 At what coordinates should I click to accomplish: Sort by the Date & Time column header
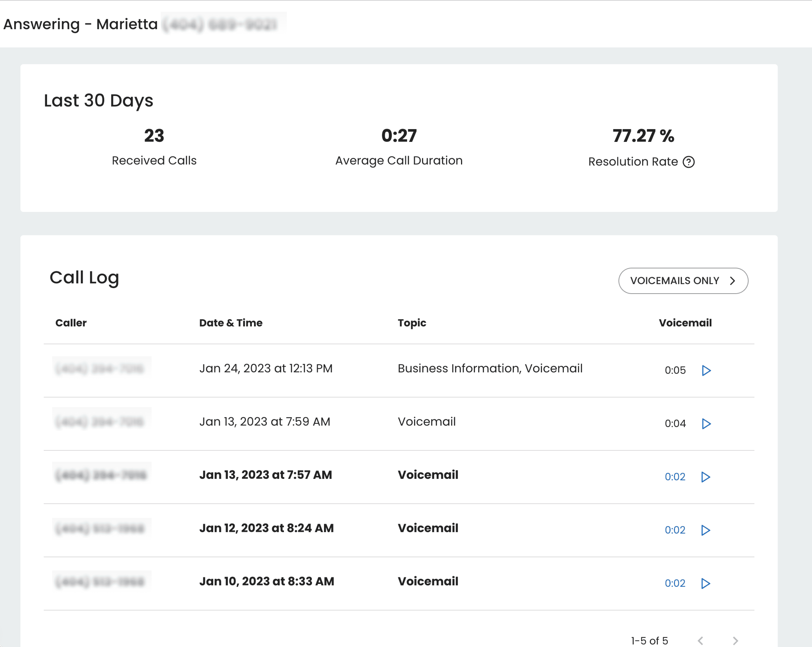[231, 323]
